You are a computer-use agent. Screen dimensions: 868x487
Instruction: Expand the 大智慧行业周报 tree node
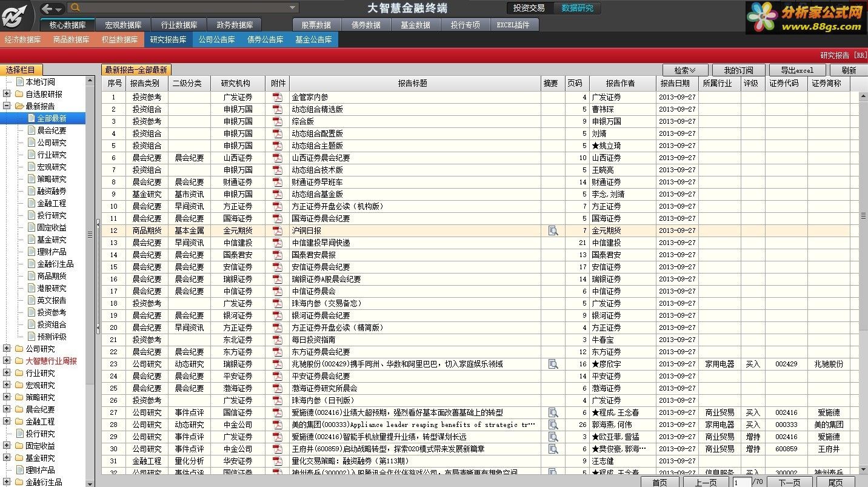tap(7, 361)
